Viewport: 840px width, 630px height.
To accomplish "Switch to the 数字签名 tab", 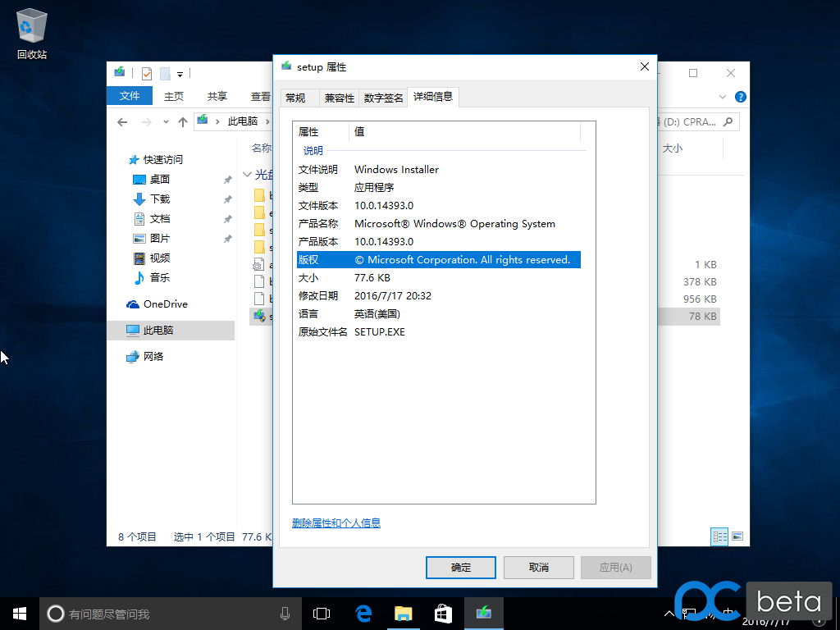I will 384,98.
